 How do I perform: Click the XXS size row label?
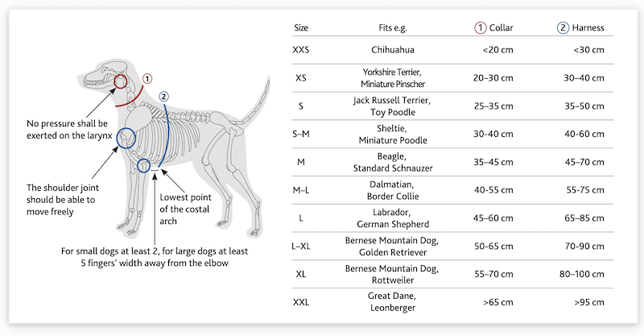(300, 50)
